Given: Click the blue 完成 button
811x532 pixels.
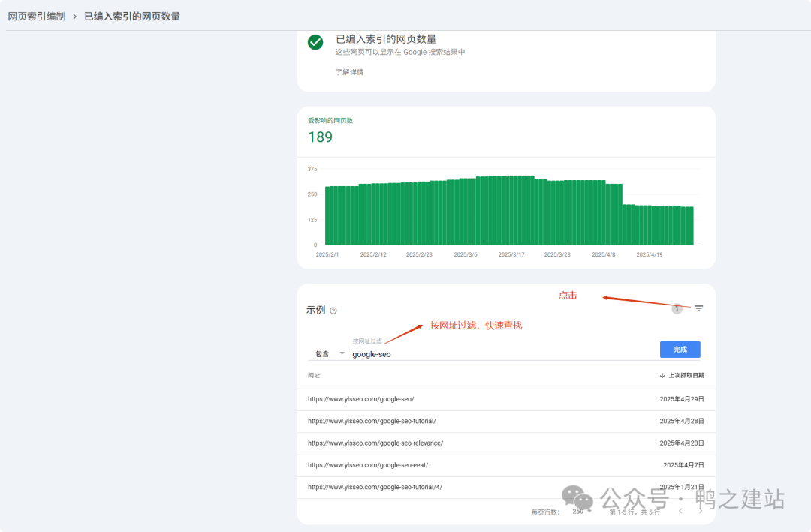Looking at the screenshot, I should click(x=679, y=349).
